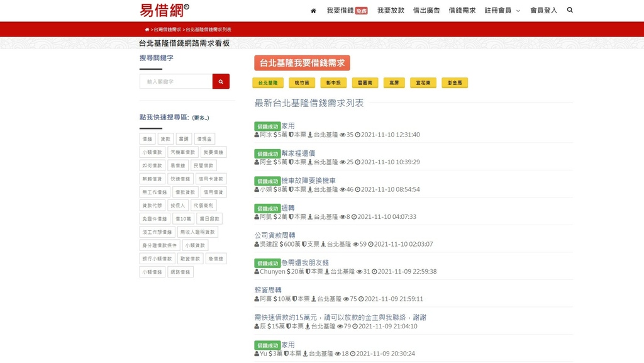
Task: Click the 我要借錢 quick search tag
Action: (x=214, y=152)
